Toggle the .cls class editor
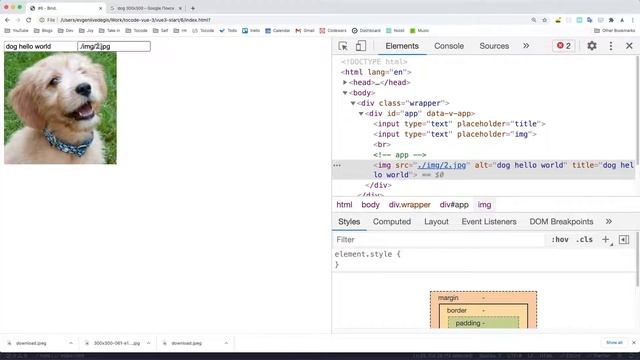Screen dimensions: 640x360 tap(584, 240)
